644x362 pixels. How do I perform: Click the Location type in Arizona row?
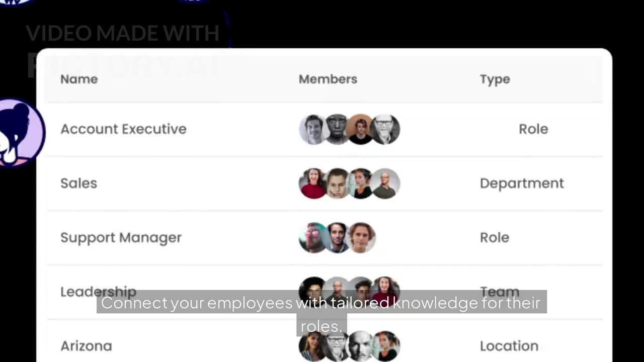click(x=509, y=346)
